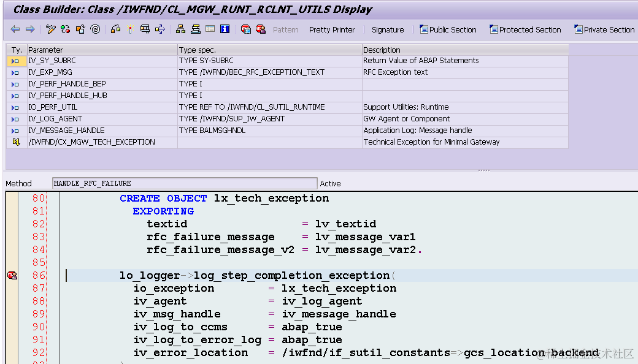
Task: Click importing icon for IV_LOG_AGENT
Action: (x=15, y=119)
